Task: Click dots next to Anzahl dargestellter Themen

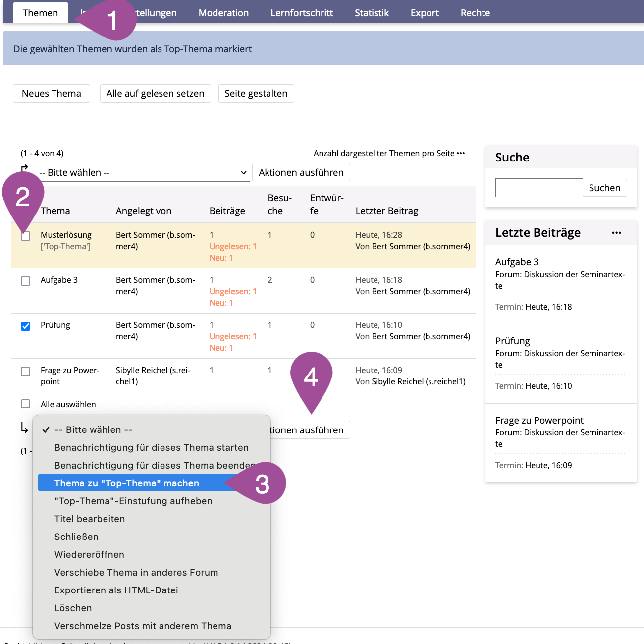Action: click(461, 153)
